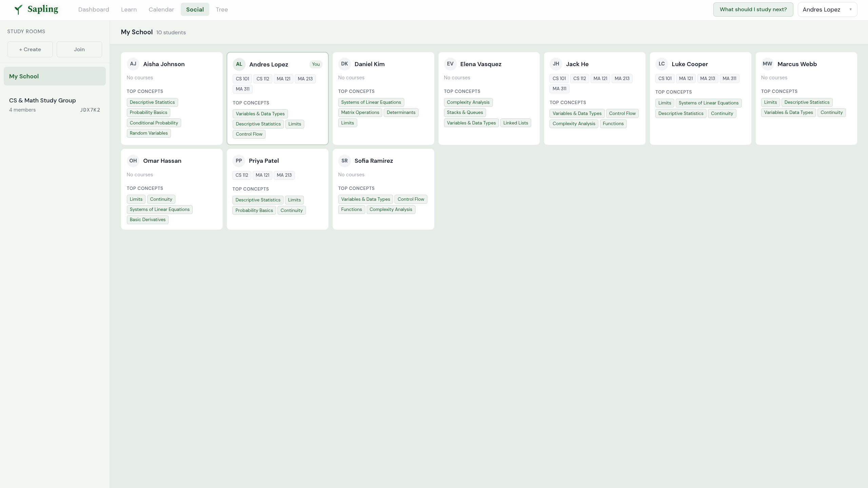The image size is (868, 488).
Task: Click CS 101 tag on Luke Cooper's card
Action: 664,79
